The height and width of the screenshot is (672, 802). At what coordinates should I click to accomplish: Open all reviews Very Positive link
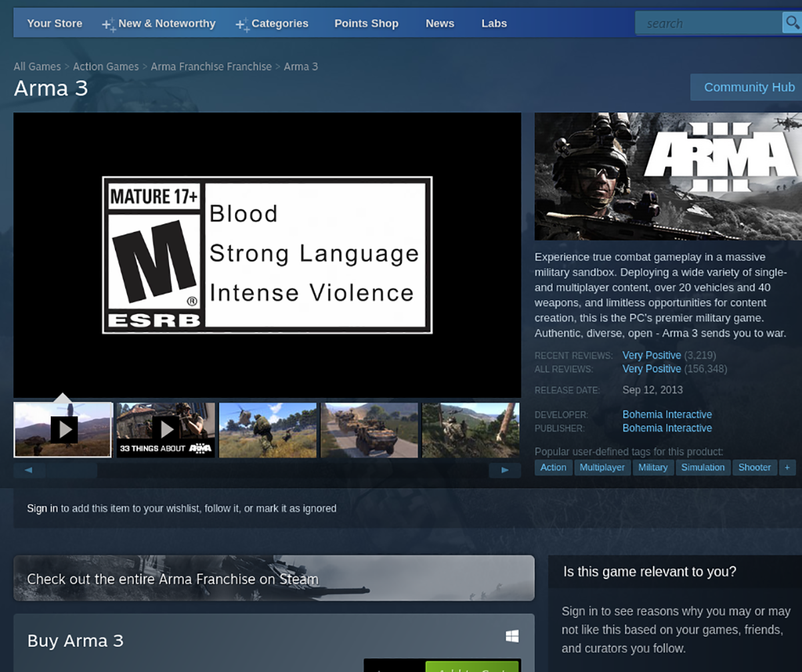[652, 368]
